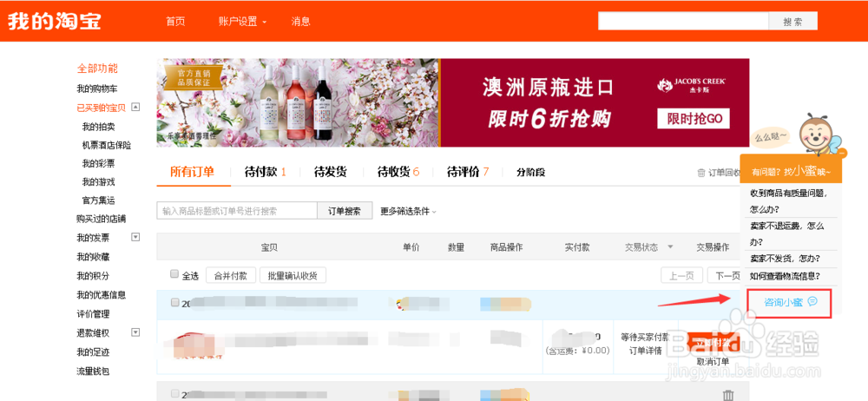Open 我的足迹
The height and width of the screenshot is (401, 868).
coord(93,352)
